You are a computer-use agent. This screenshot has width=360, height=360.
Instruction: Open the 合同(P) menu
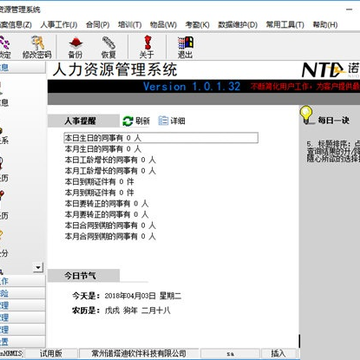coord(98,25)
